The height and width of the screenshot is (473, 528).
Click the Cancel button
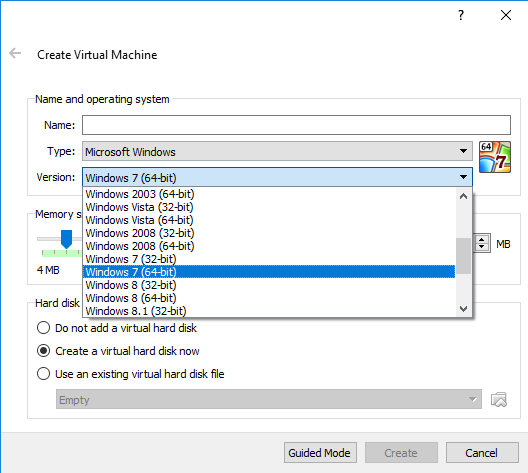[482, 453]
